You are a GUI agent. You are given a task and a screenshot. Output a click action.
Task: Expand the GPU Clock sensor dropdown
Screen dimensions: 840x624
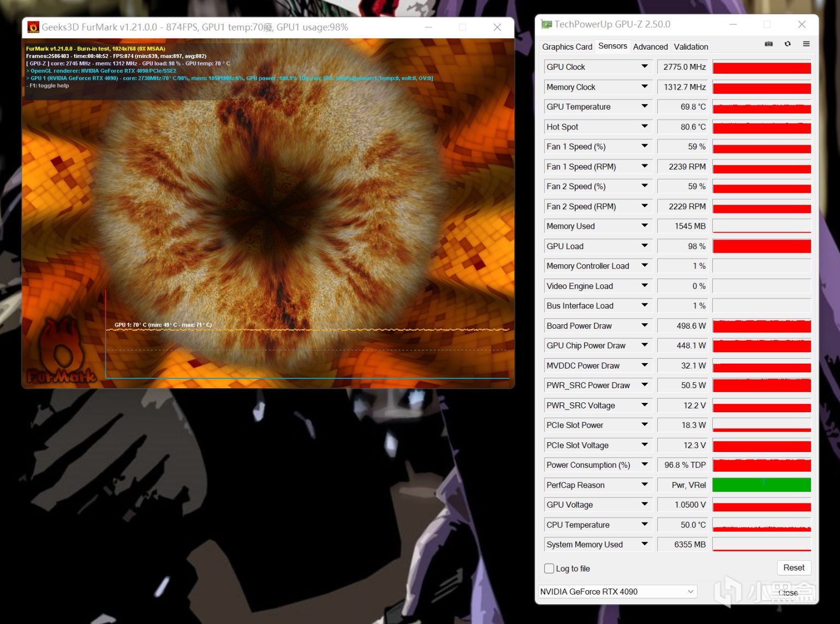click(645, 67)
